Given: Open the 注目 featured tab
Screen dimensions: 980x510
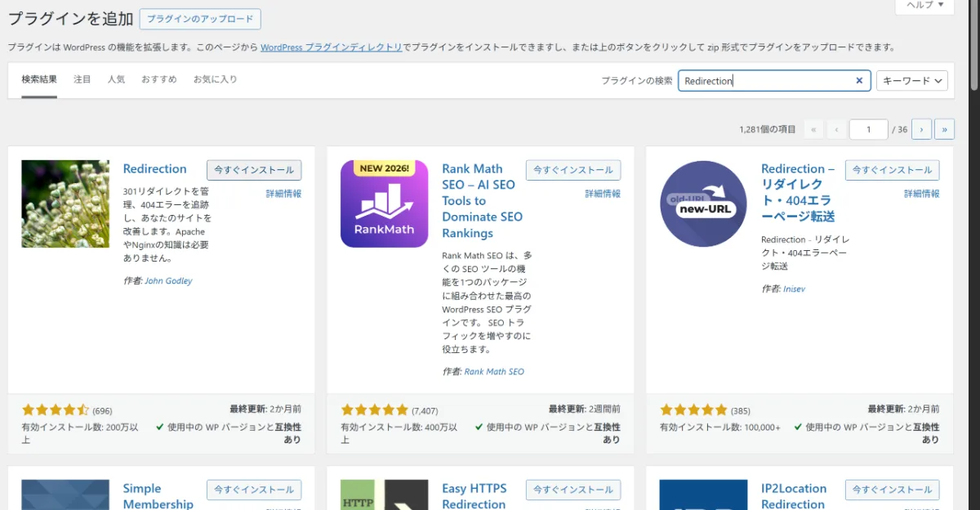Looking at the screenshot, I should point(82,79).
